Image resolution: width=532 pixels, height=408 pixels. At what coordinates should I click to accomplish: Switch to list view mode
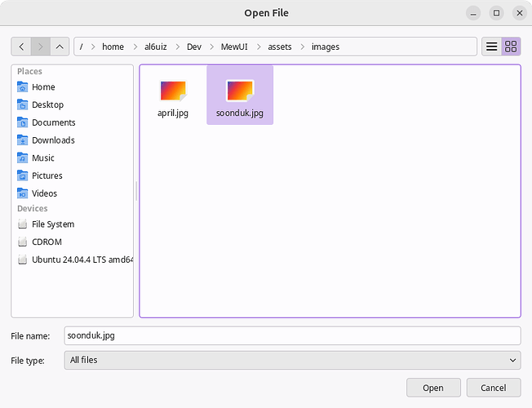tap(492, 47)
